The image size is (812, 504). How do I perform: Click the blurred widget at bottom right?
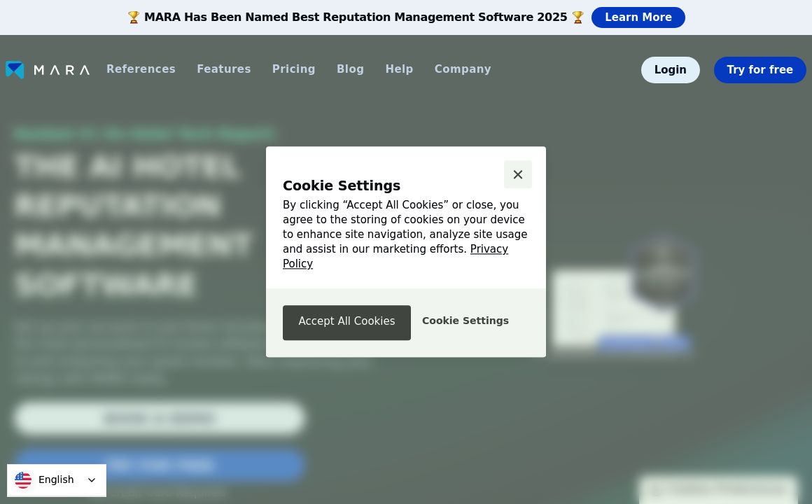(717, 489)
